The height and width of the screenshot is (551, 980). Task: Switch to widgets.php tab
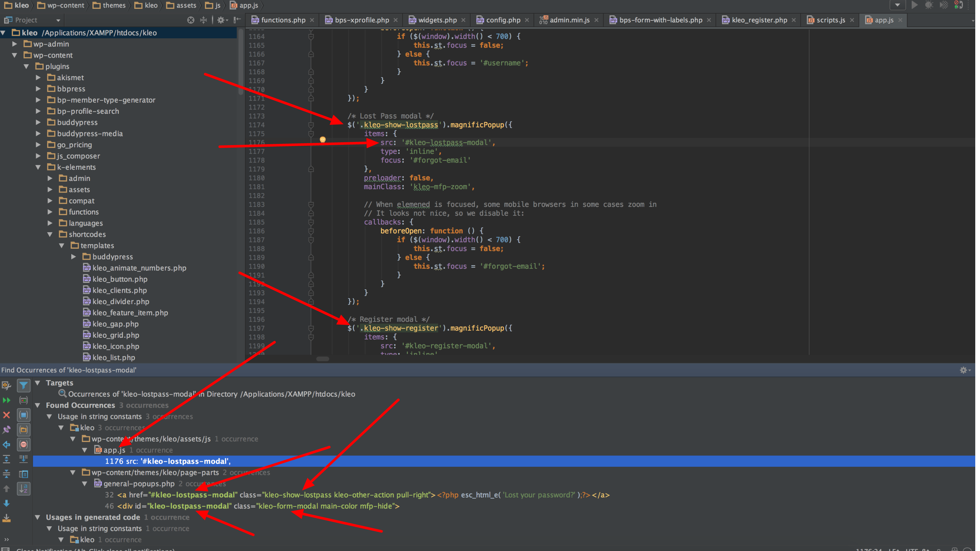pyautogui.click(x=437, y=20)
